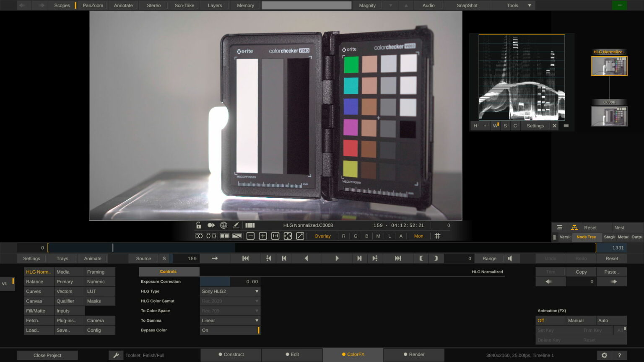Select the annotate pencil icon below the image
The width and height of the screenshot is (644, 362).
click(236, 225)
